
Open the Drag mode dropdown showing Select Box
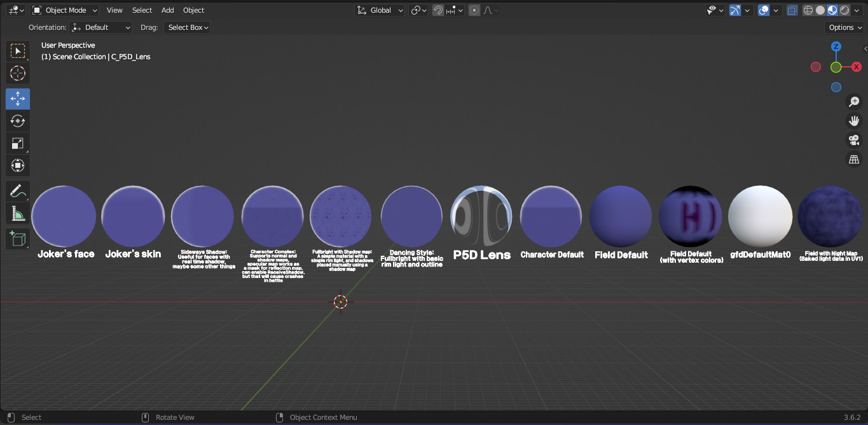(x=187, y=27)
